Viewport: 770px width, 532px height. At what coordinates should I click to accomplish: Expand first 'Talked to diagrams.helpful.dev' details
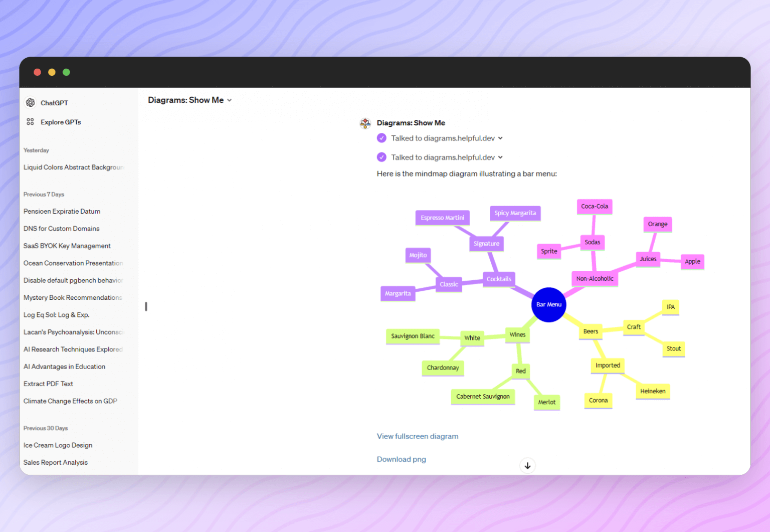500,138
